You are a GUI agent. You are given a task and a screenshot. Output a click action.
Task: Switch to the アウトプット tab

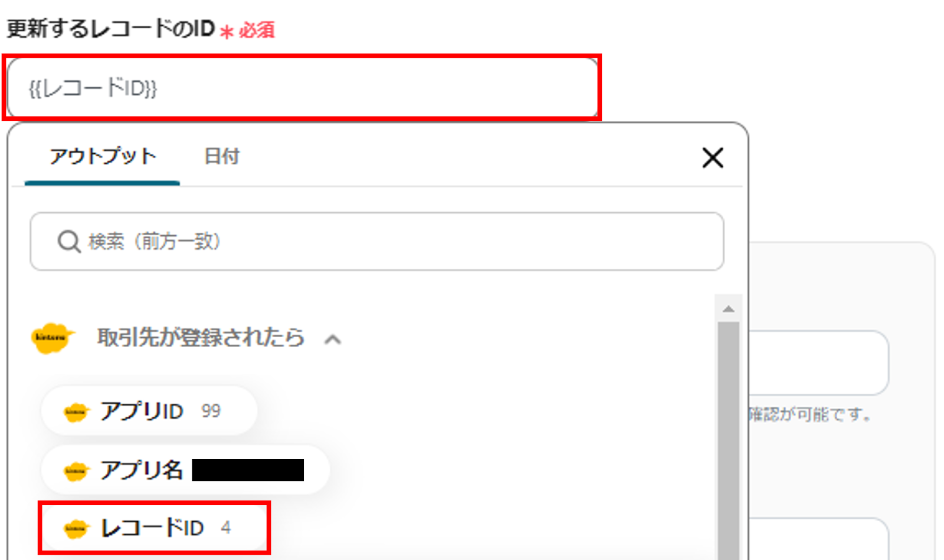click(x=103, y=156)
